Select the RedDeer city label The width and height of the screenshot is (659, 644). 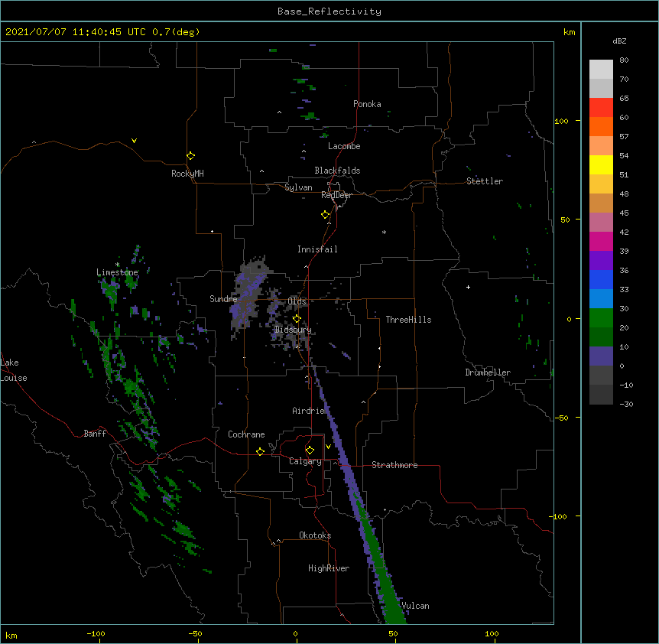tap(336, 195)
